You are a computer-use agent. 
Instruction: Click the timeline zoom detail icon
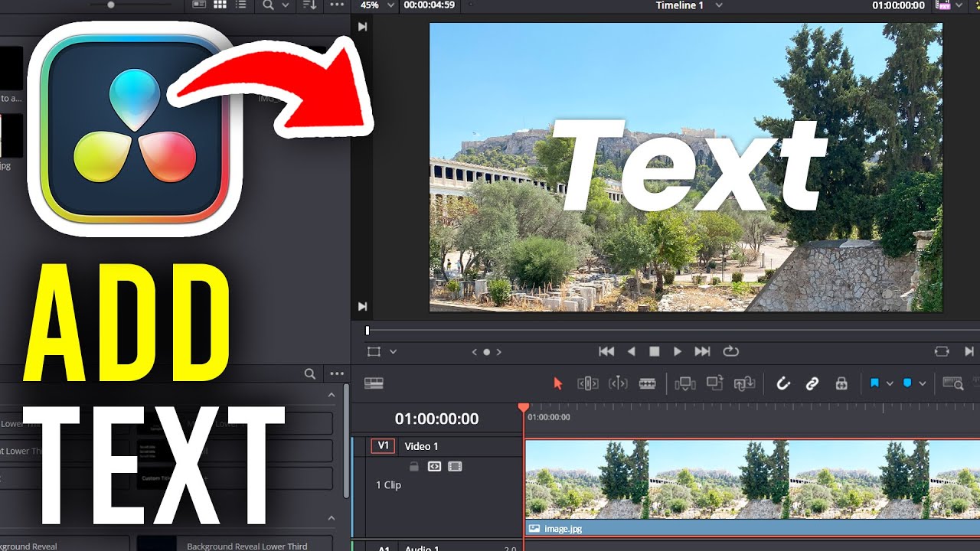coord(953,383)
